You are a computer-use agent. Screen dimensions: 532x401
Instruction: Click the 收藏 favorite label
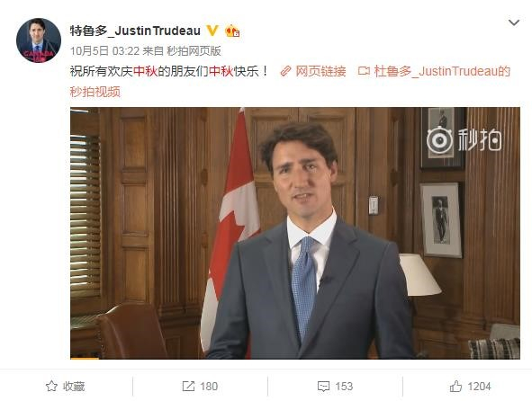74,387
